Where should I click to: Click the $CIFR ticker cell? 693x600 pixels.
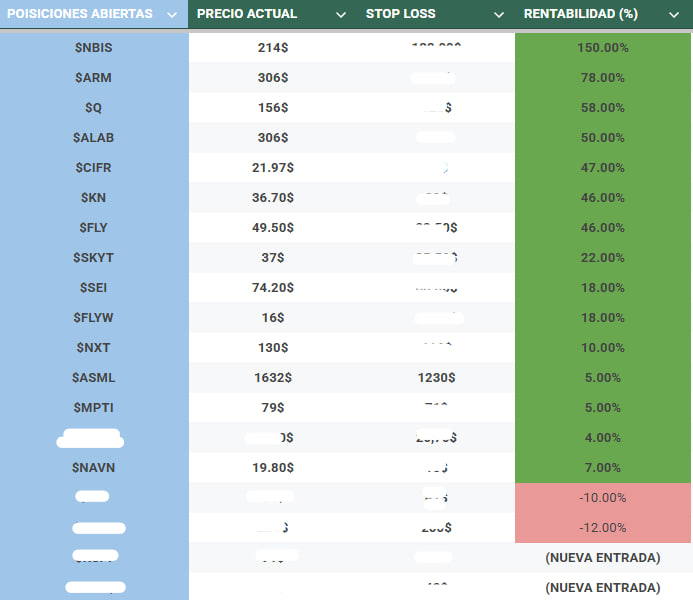coord(94,168)
